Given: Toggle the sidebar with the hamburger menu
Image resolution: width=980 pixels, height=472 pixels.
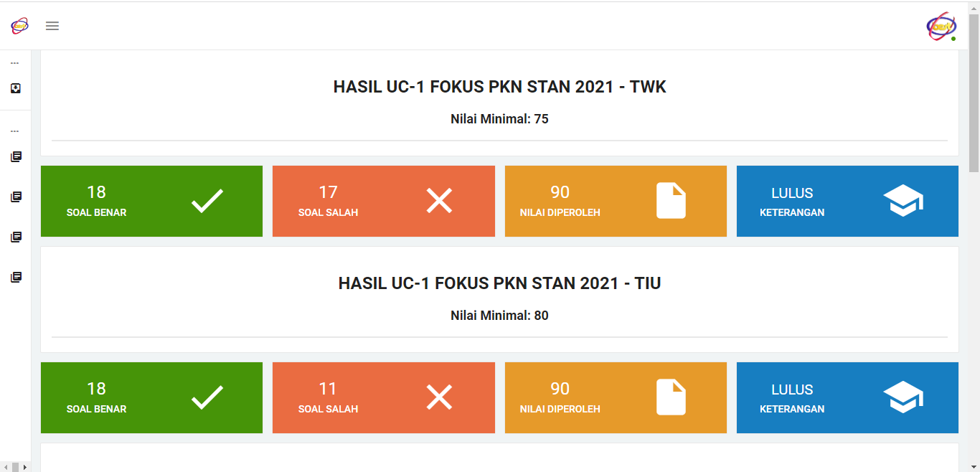Looking at the screenshot, I should point(52,26).
